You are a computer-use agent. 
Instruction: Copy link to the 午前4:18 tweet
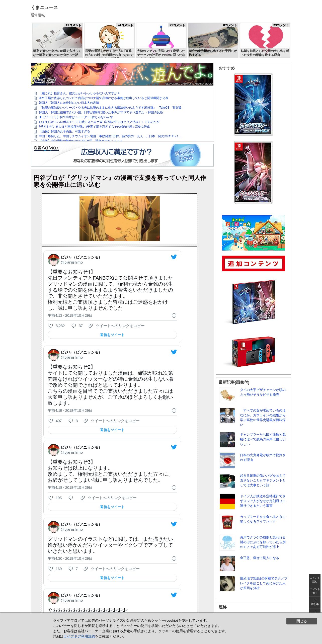tap(109, 498)
